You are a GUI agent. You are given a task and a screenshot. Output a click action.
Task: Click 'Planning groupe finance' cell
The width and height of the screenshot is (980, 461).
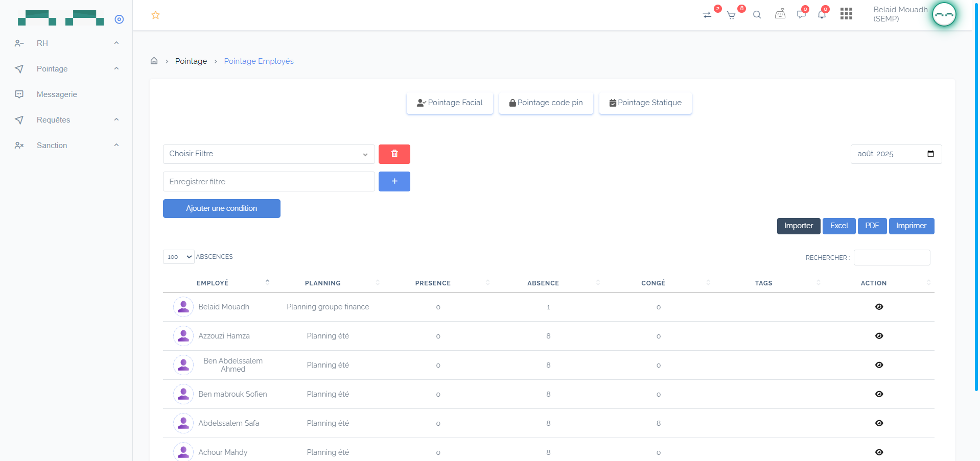pos(328,307)
